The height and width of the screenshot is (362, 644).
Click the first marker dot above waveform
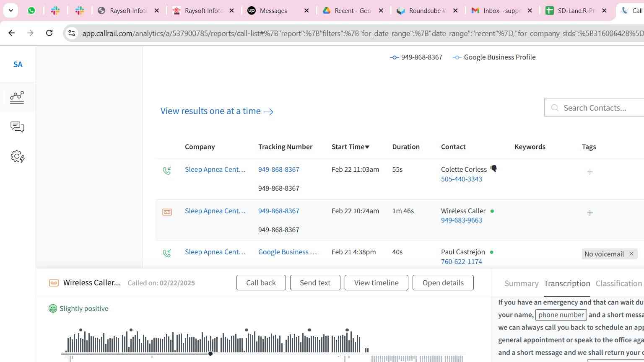click(x=80, y=330)
